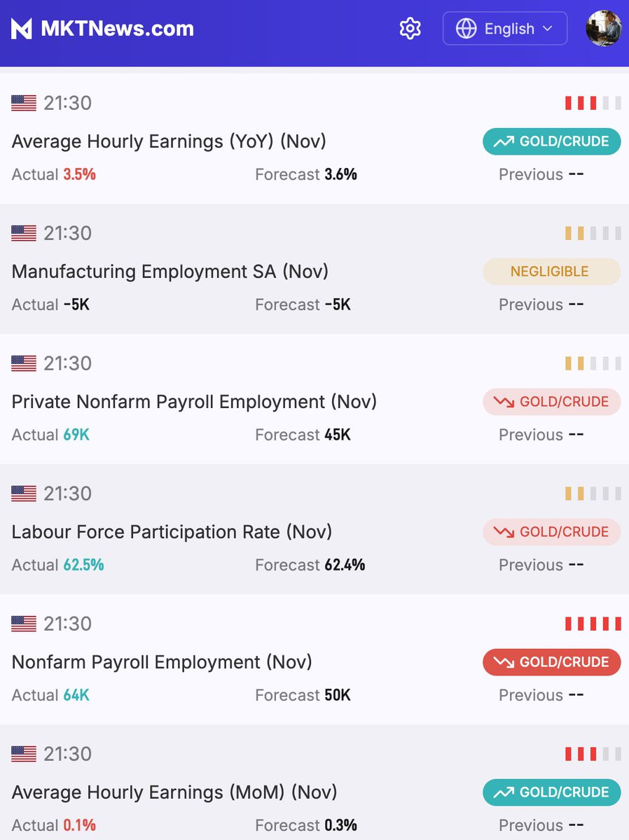Viewport: 629px width, 840px height.
Task: Open Labour Force Participation Rate (Nov) entry
Action: (314, 529)
